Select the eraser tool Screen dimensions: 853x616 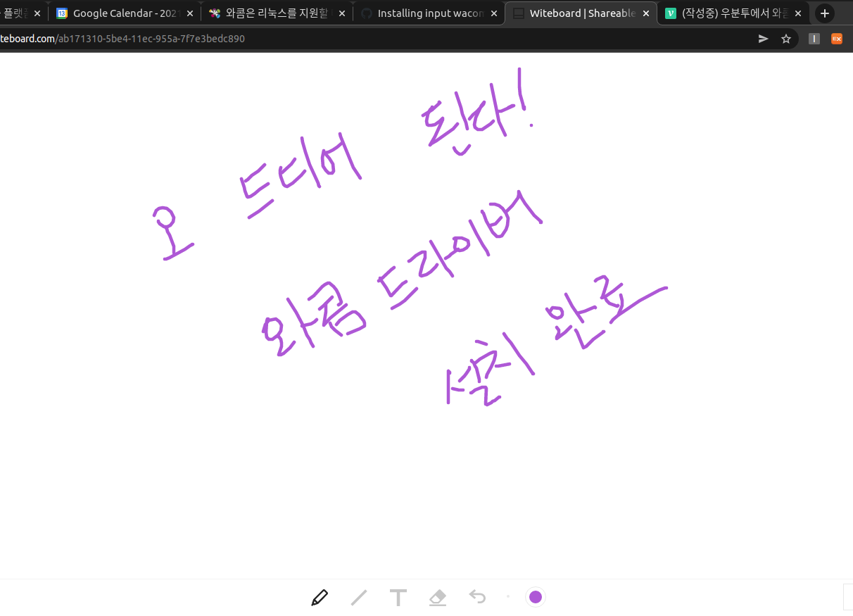[438, 598]
